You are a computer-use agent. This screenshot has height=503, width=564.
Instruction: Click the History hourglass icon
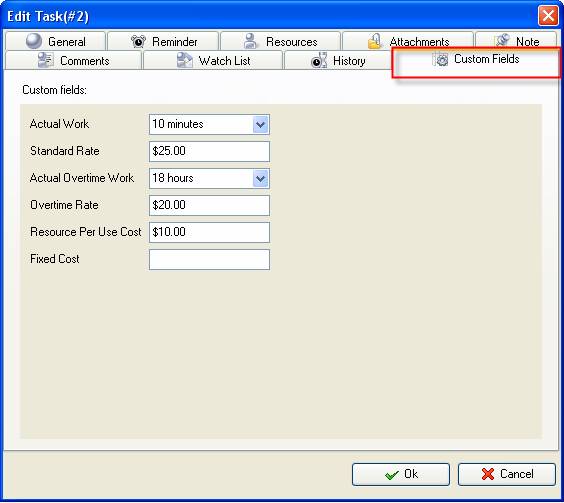tap(319, 60)
